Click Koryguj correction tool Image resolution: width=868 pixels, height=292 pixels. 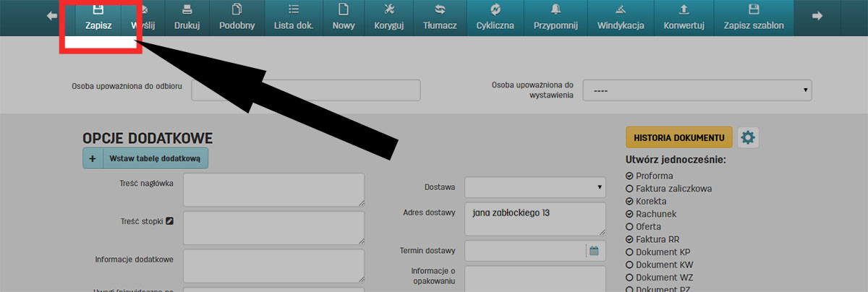pyautogui.click(x=388, y=17)
